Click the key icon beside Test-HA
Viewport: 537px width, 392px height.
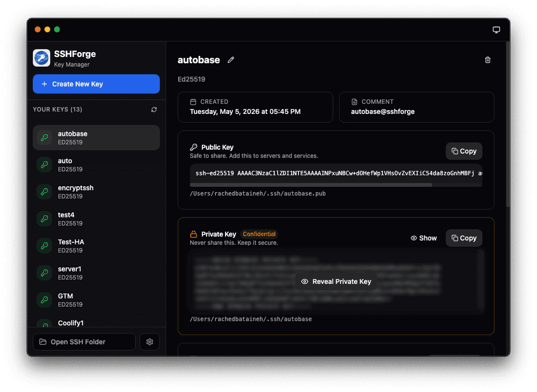pos(45,246)
